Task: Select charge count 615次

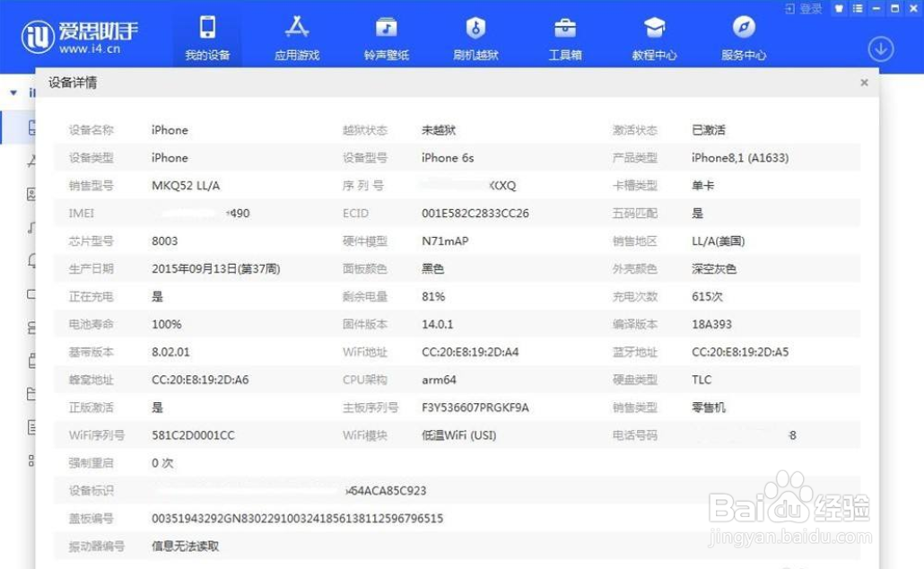Action: (707, 296)
